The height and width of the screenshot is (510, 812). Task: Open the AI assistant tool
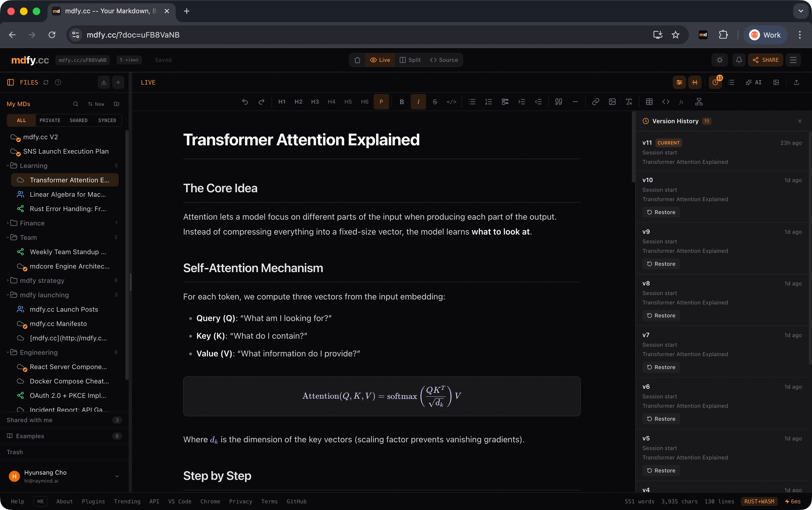pyautogui.click(x=754, y=83)
